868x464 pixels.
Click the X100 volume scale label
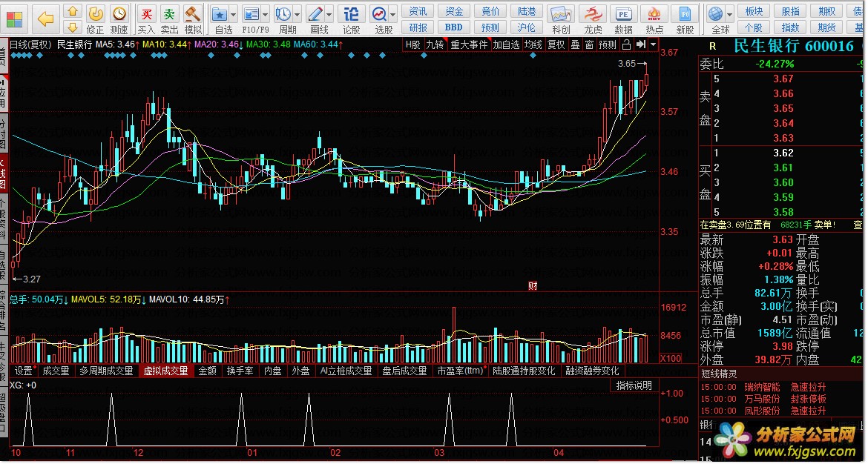(671, 358)
